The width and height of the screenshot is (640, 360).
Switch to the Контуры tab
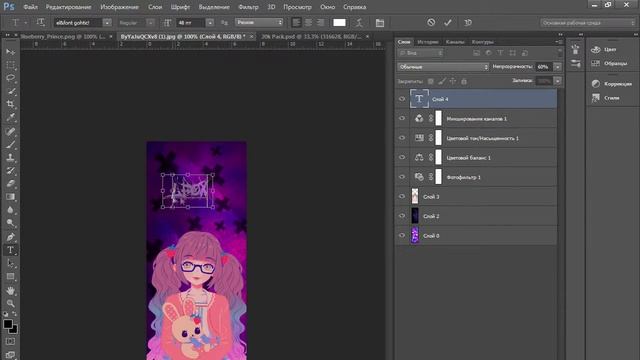[482, 42]
